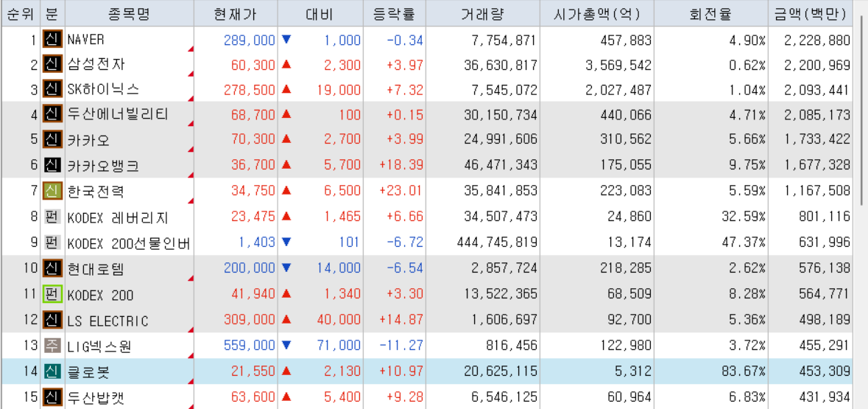
Task: Select the LS ELECTRIC stock name
Action: coord(108,321)
